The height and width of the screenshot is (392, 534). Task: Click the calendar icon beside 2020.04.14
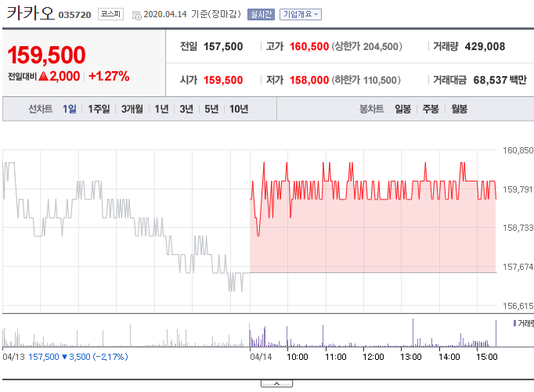(136, 16)
